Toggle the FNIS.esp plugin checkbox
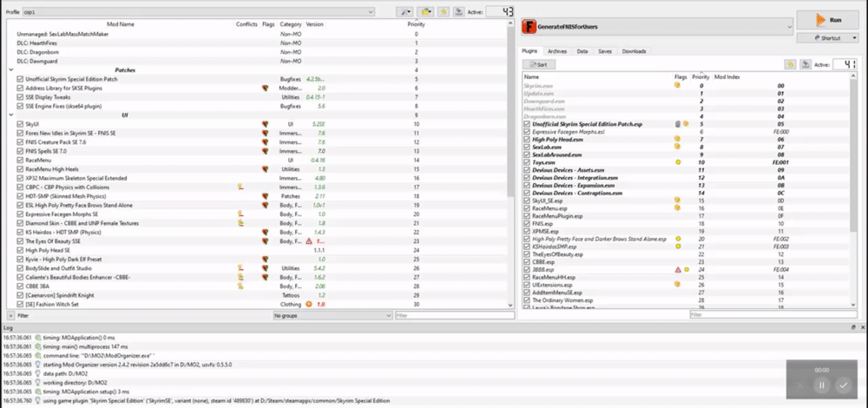 click(528, 224)
